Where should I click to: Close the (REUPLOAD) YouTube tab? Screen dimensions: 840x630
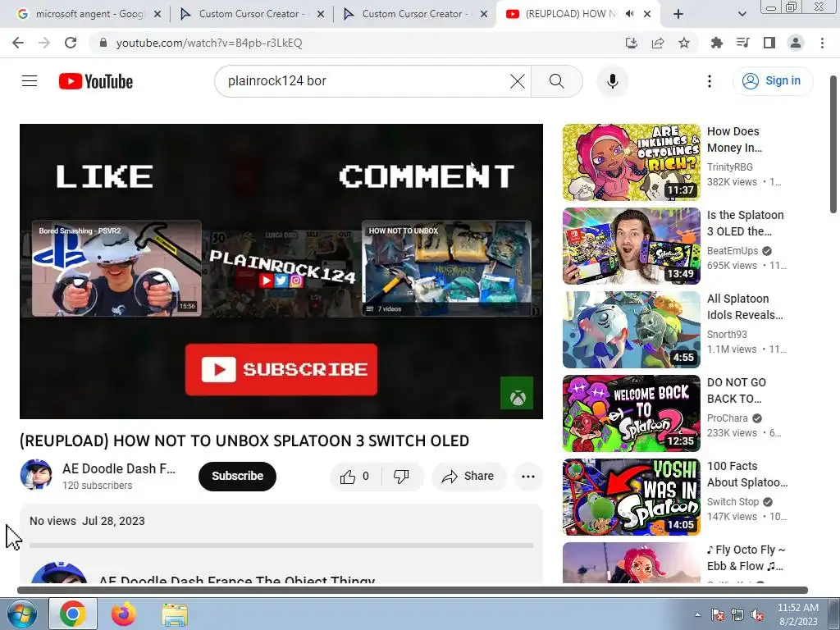(x=647, y=14)
